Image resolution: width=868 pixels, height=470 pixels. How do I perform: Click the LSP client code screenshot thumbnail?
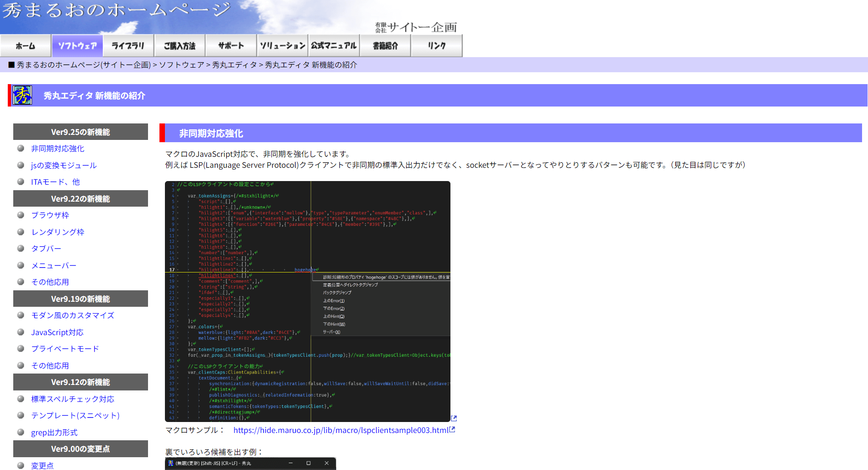point(307,301)
